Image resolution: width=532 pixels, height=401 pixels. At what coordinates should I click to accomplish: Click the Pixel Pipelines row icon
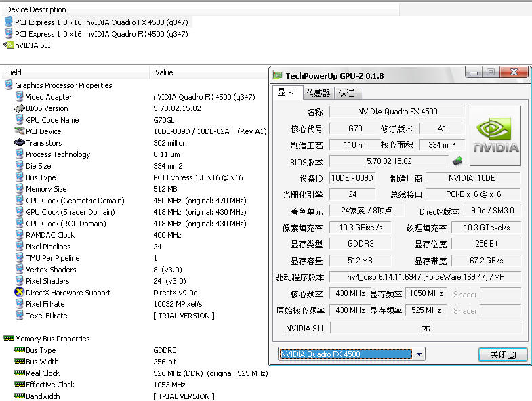tap(20, 247)
